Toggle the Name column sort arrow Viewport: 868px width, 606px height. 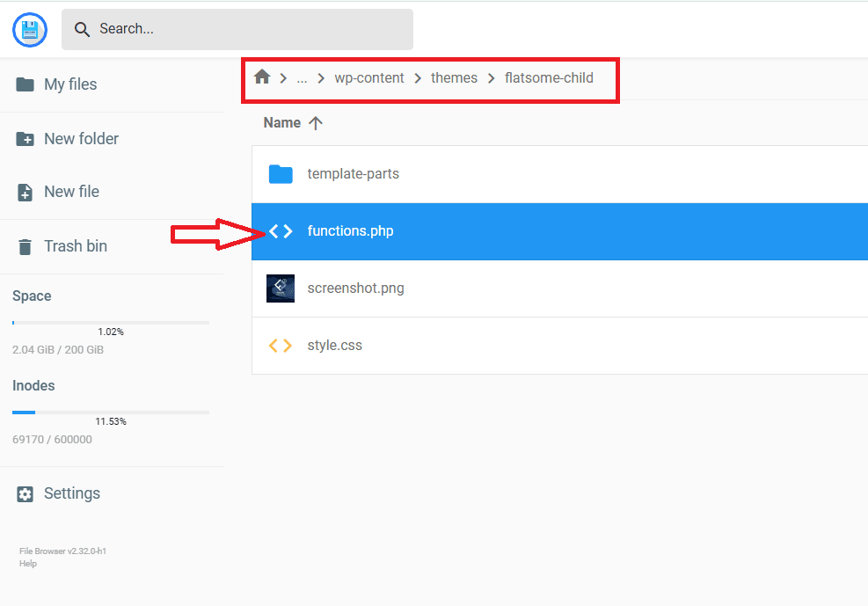tap(315, 122)
